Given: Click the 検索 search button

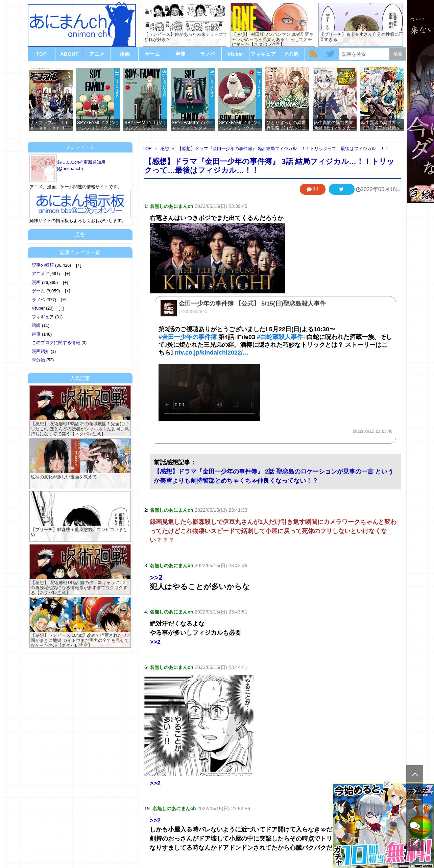Looking at the screenshot, I should point(398,54).
